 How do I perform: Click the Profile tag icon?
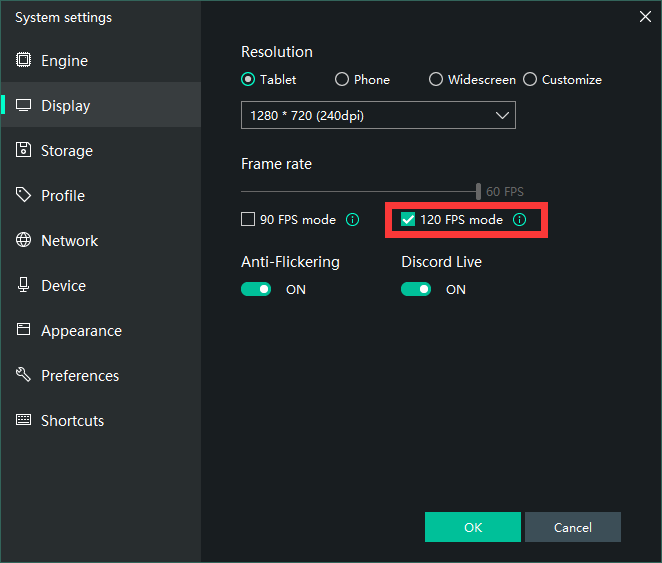coord(23,196)
